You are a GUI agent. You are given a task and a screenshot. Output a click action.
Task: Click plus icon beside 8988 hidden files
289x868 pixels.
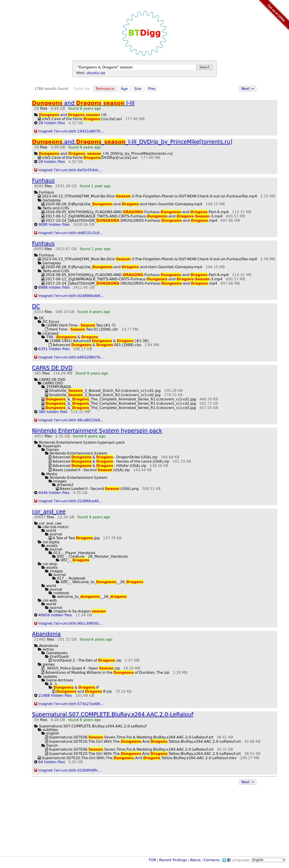[x=36, y=288]
